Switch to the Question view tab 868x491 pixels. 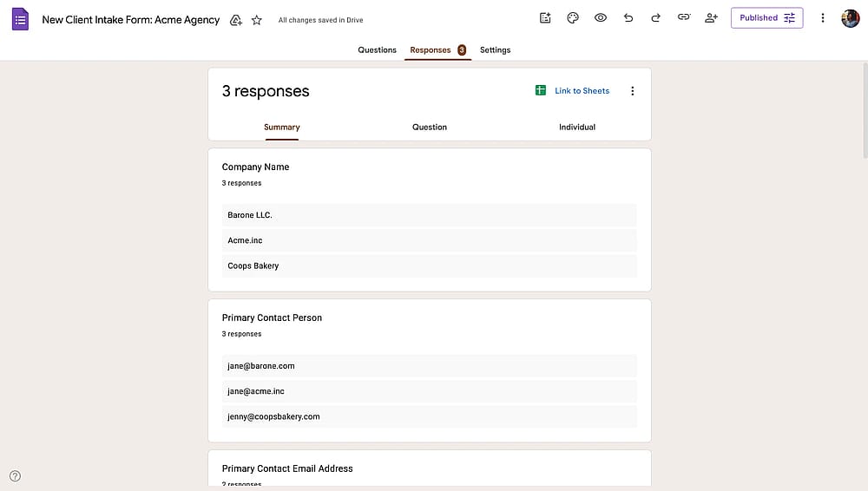point(430,128)
